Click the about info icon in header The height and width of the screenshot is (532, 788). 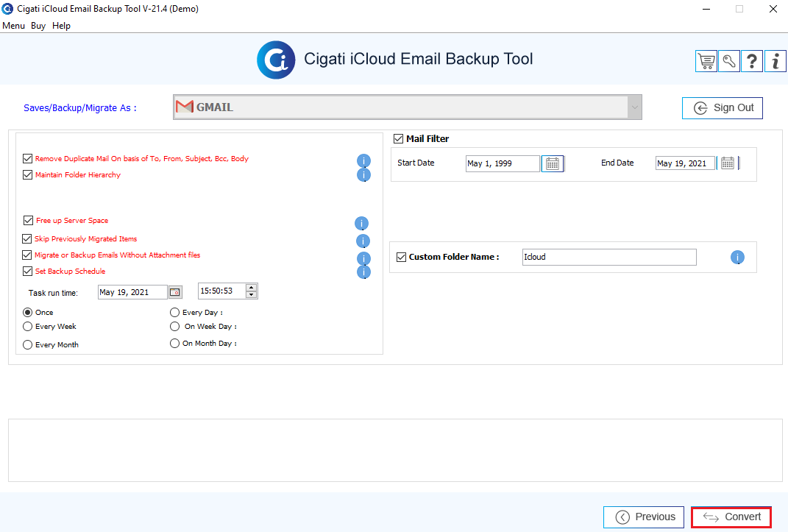(x=775, y=61)
